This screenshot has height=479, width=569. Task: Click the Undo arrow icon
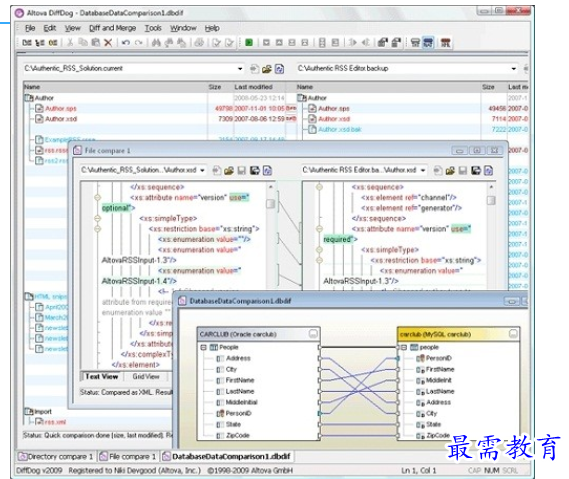pos(126,43)
